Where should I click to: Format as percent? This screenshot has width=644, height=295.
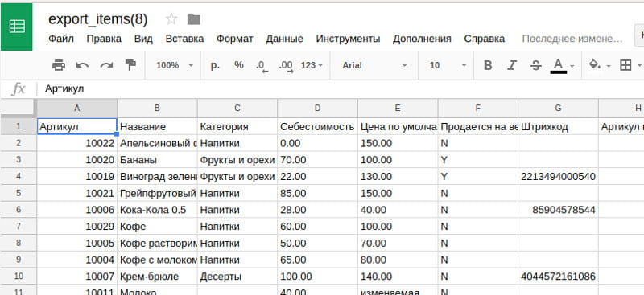tap(238, 65)
